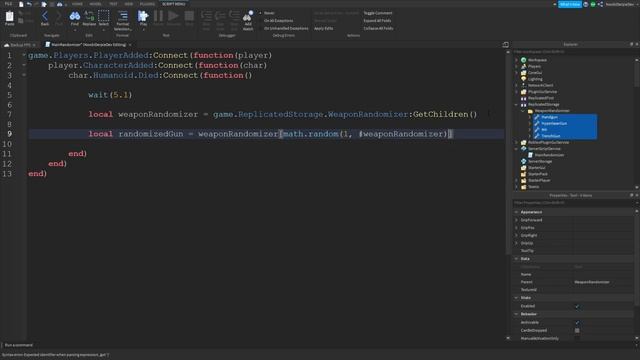This screenshot has height=360, width=640.
Task: Select the Teams service
Action: [x=533, y=187]
